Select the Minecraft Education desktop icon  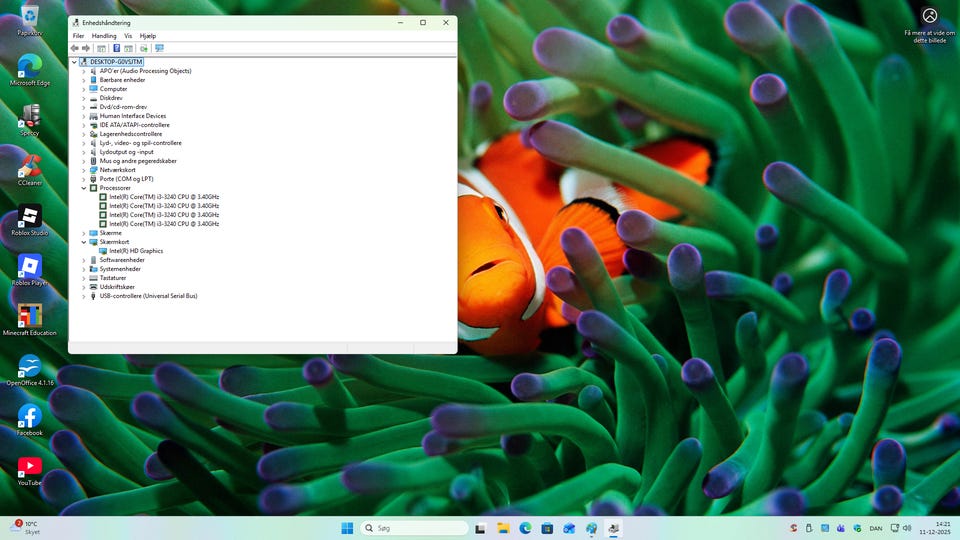coord(29,320)
